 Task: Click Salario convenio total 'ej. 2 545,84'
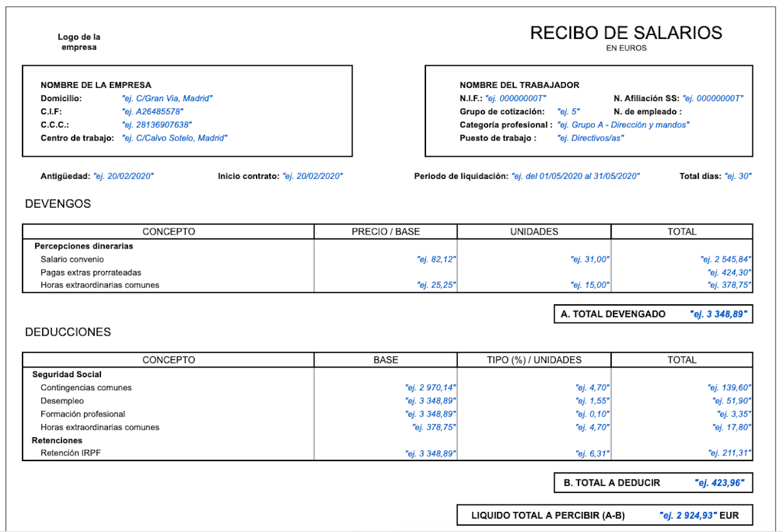pos(726,259)
